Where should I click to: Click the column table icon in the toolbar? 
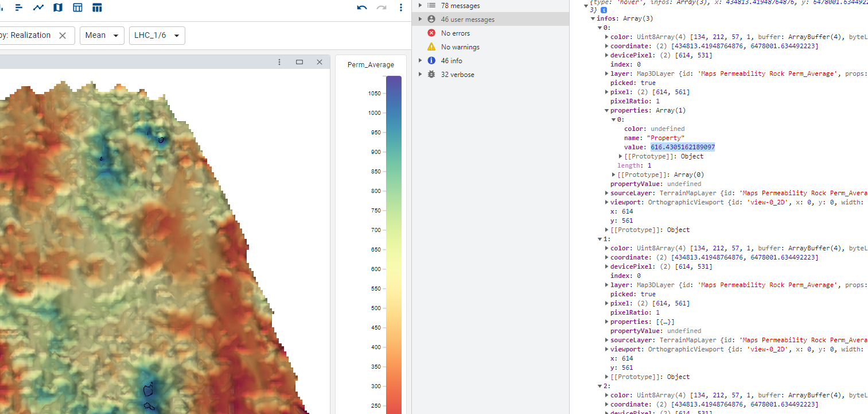click(97, 7)
